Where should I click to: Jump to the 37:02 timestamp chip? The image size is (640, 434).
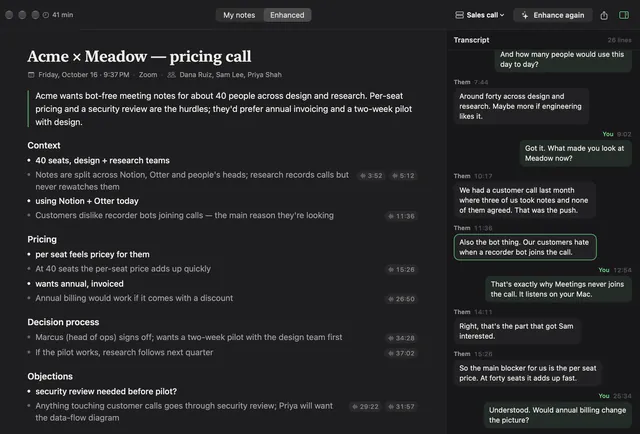(402, 353)
